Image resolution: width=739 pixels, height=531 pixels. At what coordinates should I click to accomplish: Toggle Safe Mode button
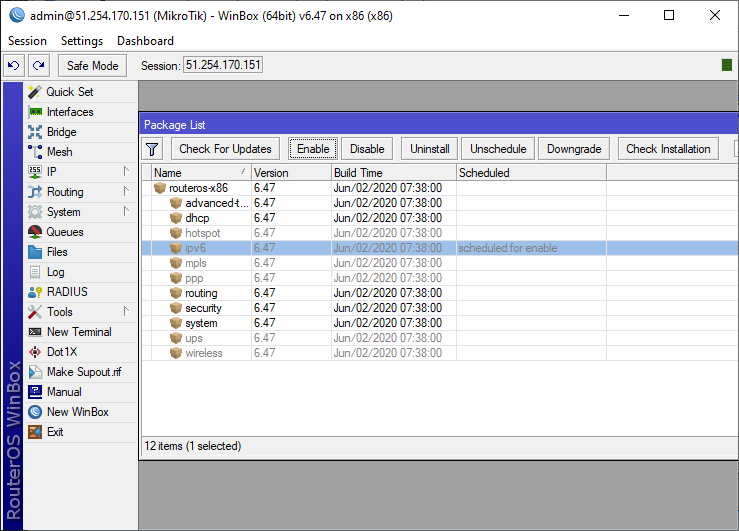[x=92, y=65]
